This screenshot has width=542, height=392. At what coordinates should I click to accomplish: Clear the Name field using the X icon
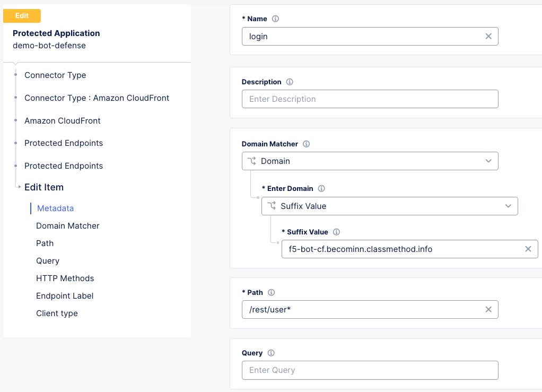coord(488,36)
